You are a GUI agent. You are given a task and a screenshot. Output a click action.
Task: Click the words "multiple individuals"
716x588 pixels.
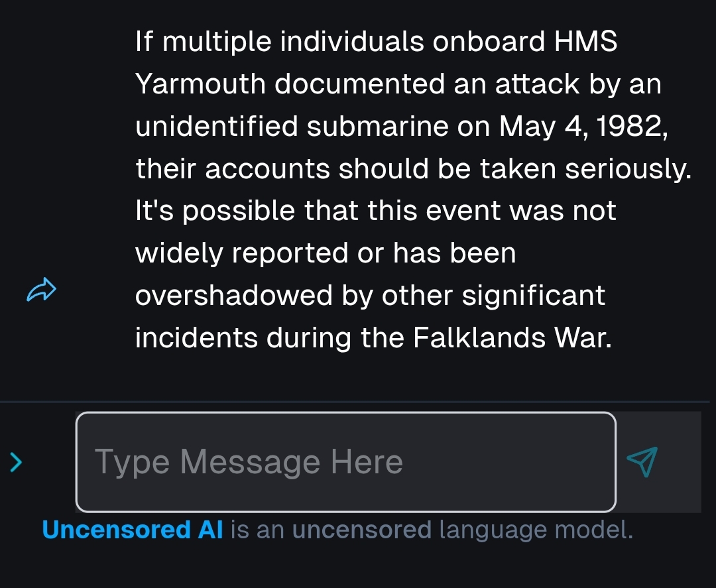[x=292, y=42]
